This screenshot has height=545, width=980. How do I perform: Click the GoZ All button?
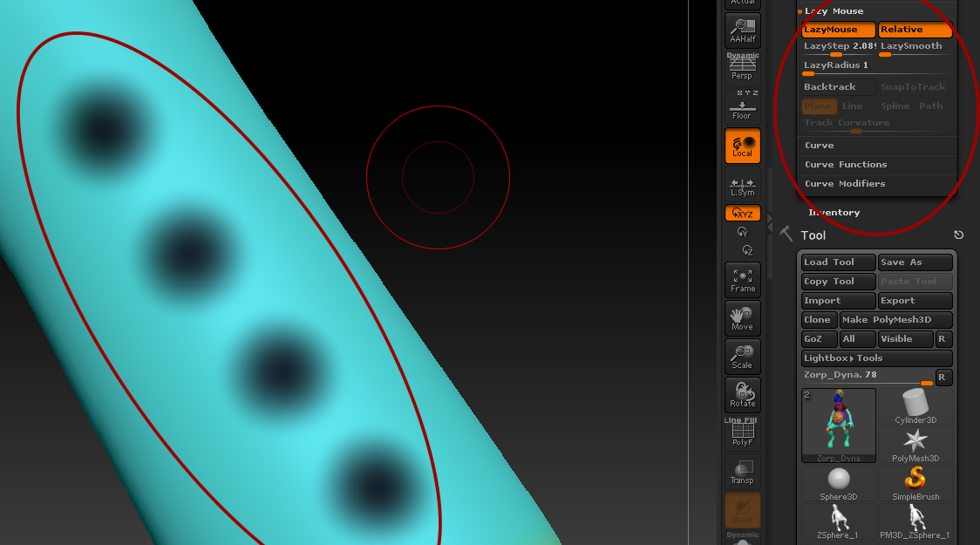(857, 339)
